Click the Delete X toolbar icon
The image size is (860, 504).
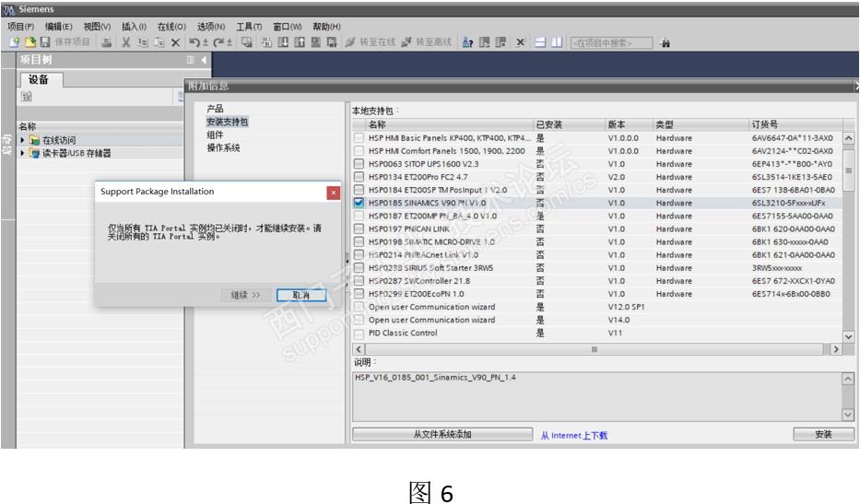click(175, 42)
